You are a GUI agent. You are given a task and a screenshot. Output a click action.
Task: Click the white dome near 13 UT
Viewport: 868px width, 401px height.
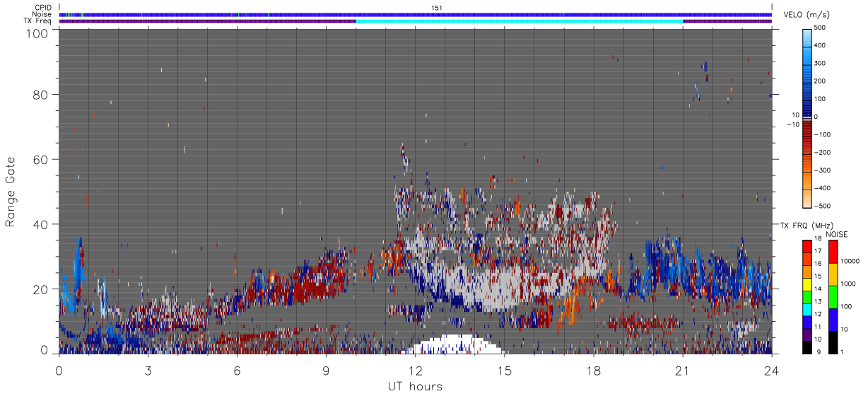tap(452, 344)
